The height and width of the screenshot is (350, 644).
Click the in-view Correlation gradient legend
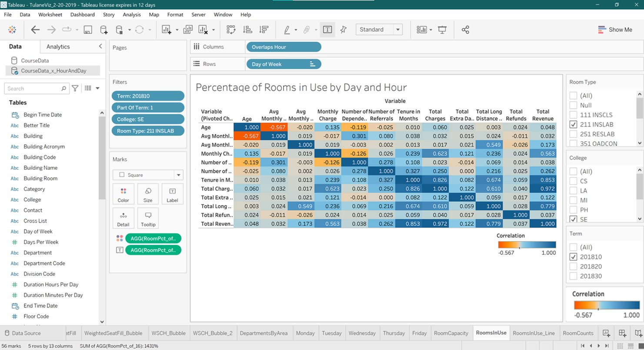[x=527, y=244]
